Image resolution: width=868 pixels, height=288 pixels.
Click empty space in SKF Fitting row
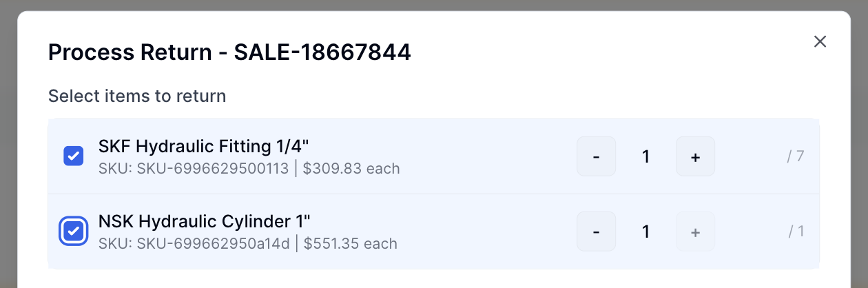coord(482,156)
